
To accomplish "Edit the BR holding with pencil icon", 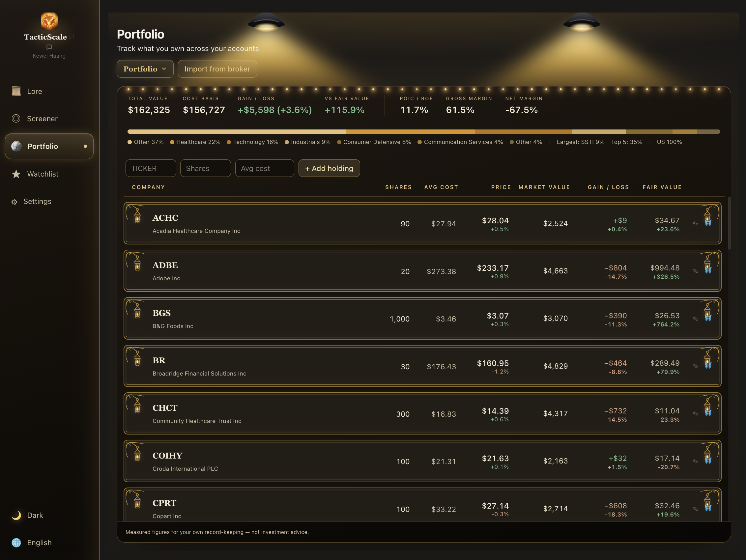I will pyautogui.click(x=695, y=366).
